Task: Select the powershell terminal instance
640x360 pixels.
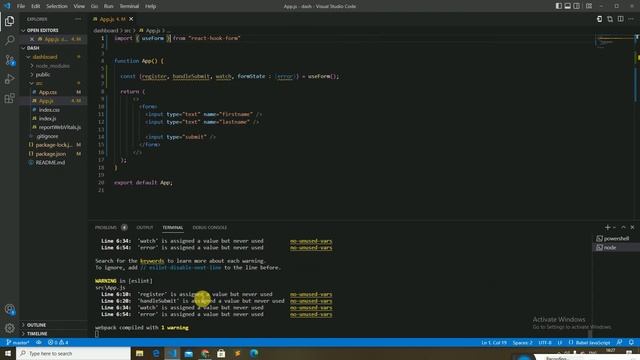Action: pyautogui.click(x=616, y=239)
